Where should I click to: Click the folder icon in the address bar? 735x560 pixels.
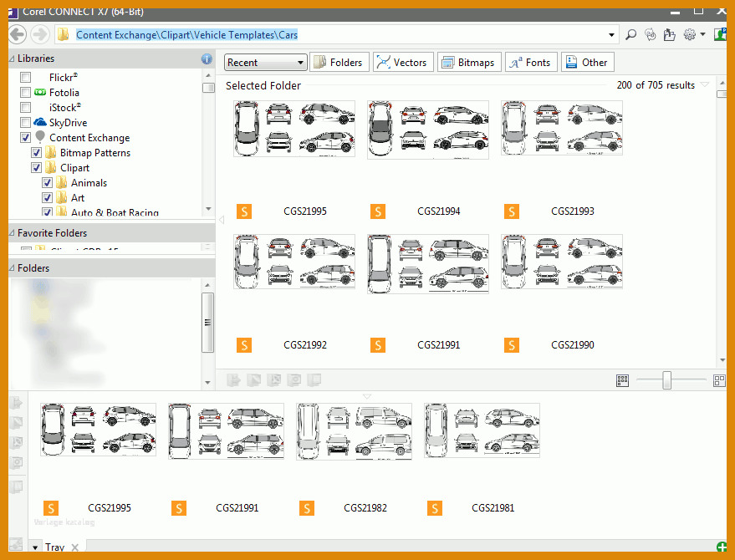pos(63,34)
